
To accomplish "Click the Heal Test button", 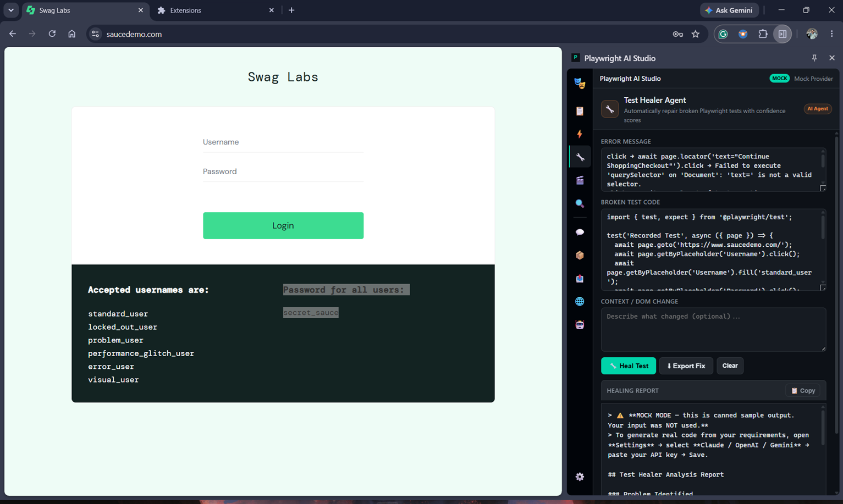I will [x=629, y=365].
